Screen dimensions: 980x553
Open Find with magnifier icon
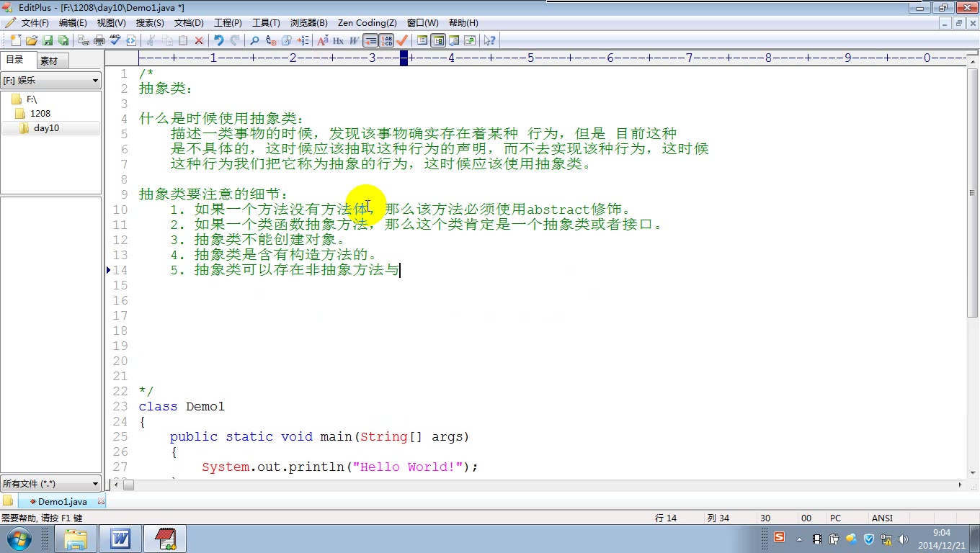[x=254, y=40]
